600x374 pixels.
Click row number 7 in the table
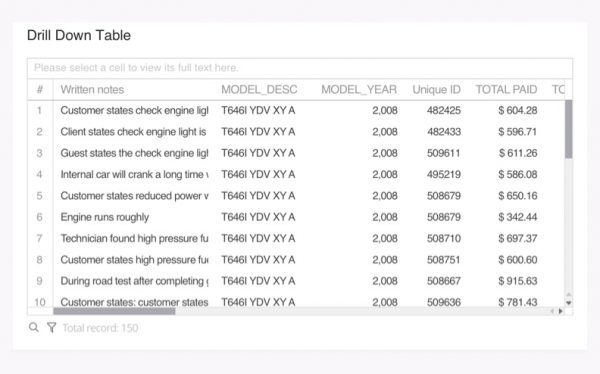pos(39,238)
